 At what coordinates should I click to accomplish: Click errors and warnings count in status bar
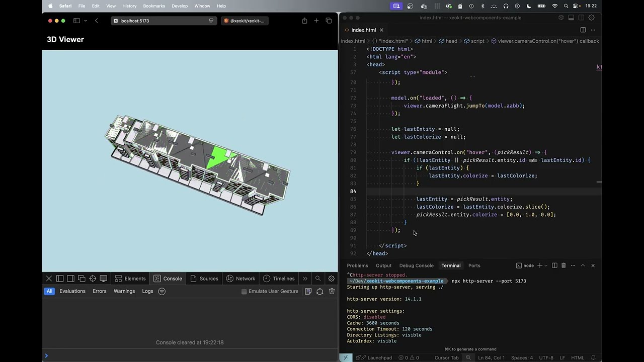pyautogui.click(x=409, y=358)
